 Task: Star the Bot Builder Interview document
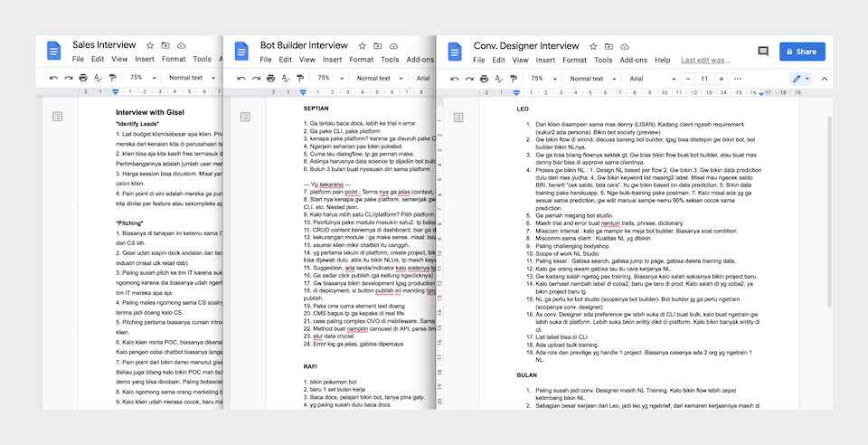click(362, 46)
